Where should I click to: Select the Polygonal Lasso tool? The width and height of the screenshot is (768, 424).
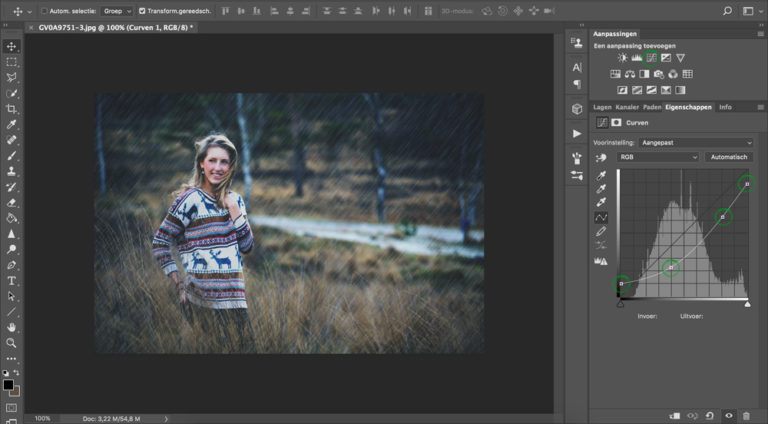point(11,77)
